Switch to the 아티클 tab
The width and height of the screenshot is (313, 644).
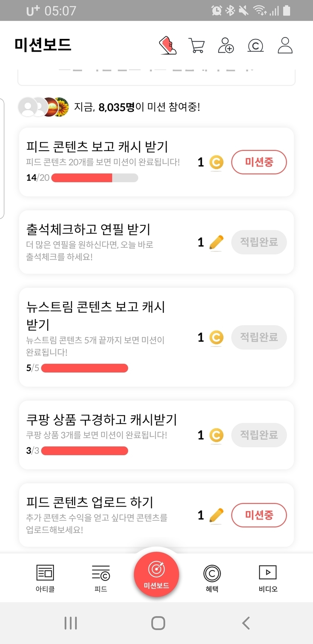45,578
